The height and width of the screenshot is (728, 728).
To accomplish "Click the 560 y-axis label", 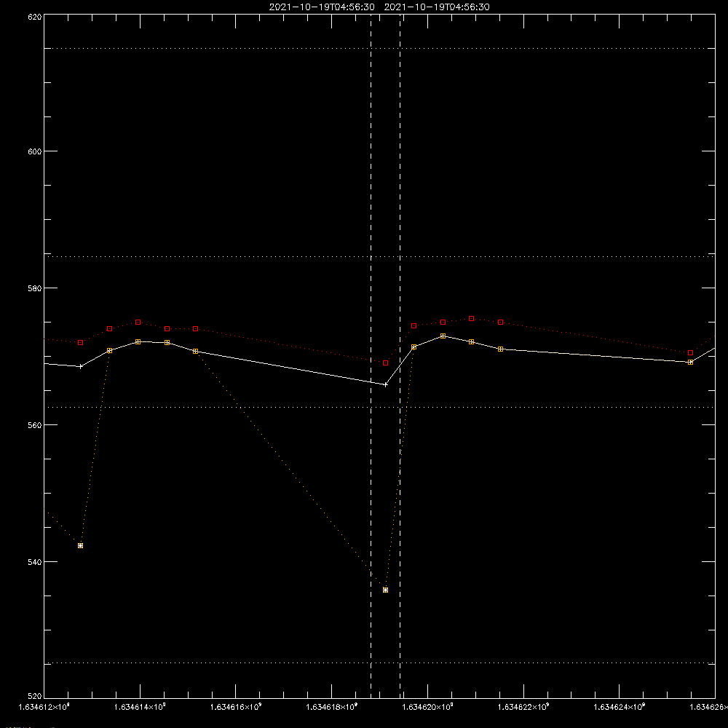I will click(35, 425).
